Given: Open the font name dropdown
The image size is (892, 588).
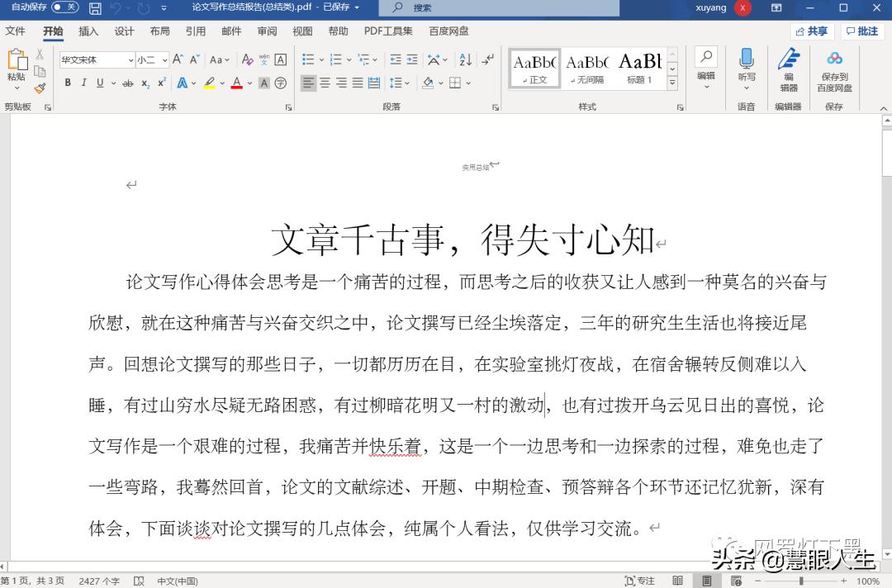Looking at the screenshot, I should click(x=130, y=59).
